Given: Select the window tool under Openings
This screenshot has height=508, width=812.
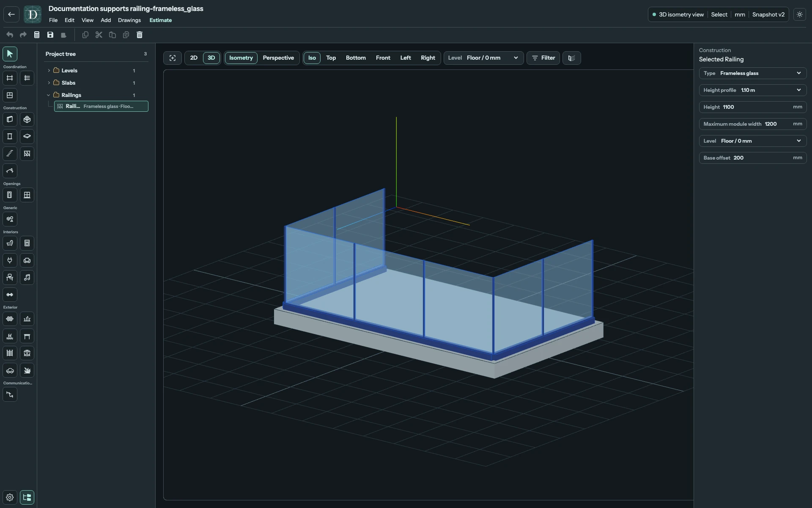Looking at the screenshot, I should pos(27,195).
